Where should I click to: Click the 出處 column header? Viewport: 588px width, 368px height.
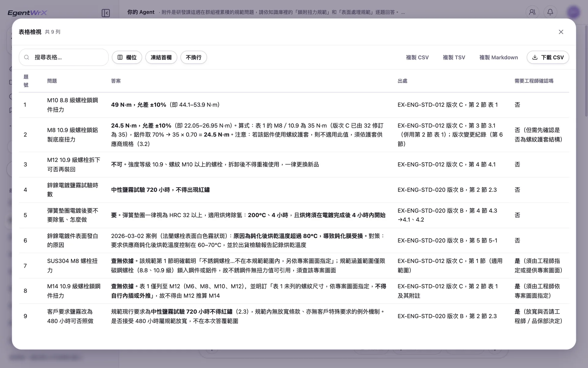click(402, 81)
